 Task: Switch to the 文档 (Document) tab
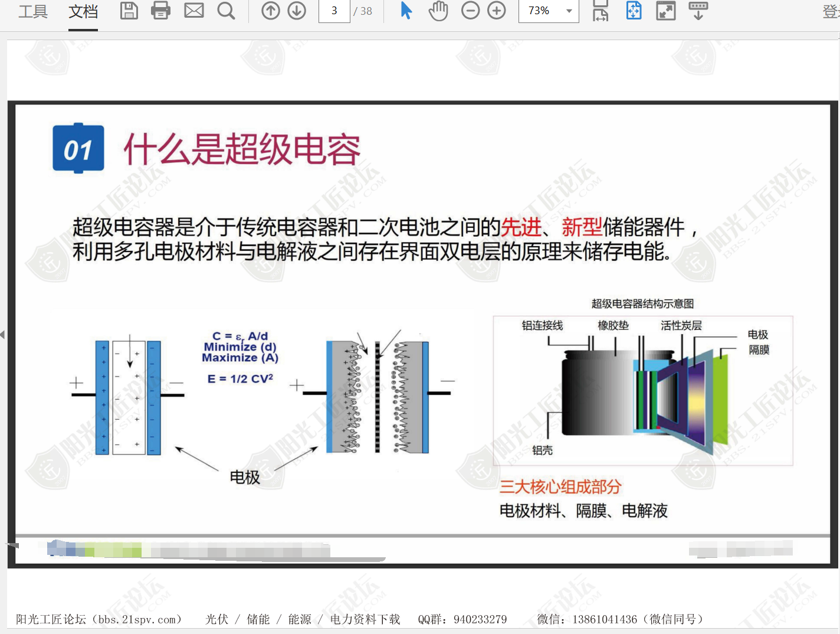83,11
